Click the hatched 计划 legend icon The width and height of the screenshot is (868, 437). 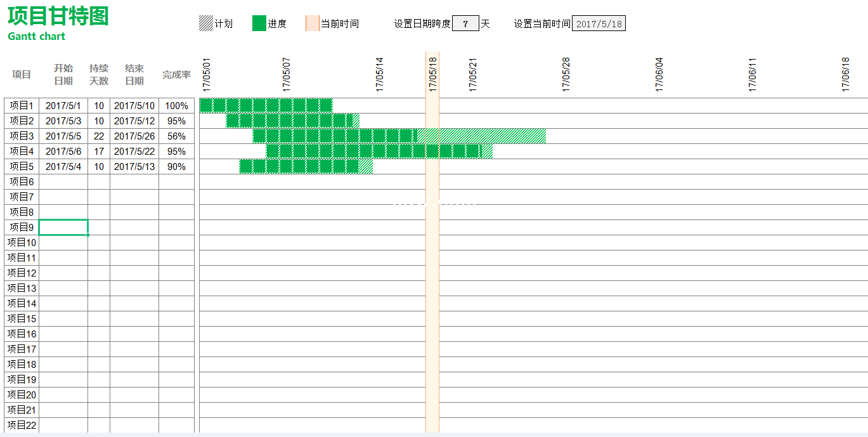click(x=206, y=23)
